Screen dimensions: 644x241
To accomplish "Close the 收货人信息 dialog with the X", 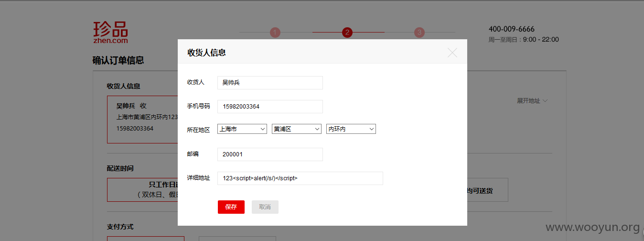I will click(452, 53).
